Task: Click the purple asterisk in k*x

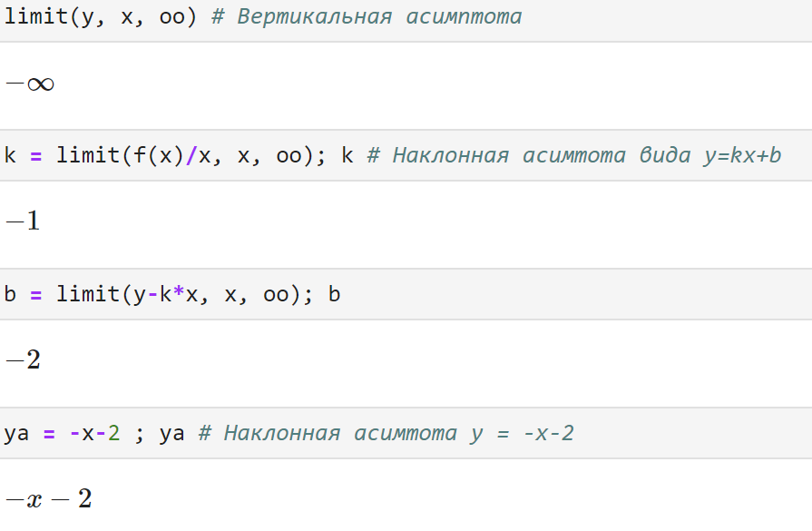Action: [x=179, y=292]
